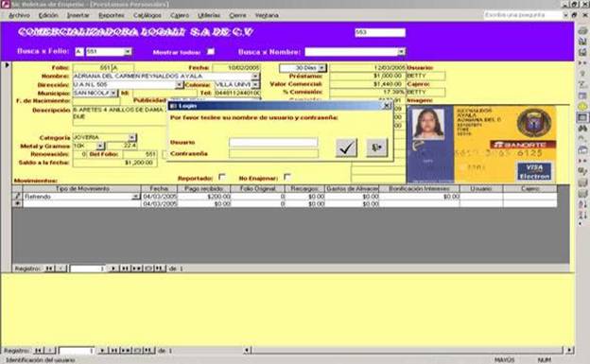This screenshot has height=364, width=590.
Task: Click the Usuario input field
Action: (x=273, y=142)
